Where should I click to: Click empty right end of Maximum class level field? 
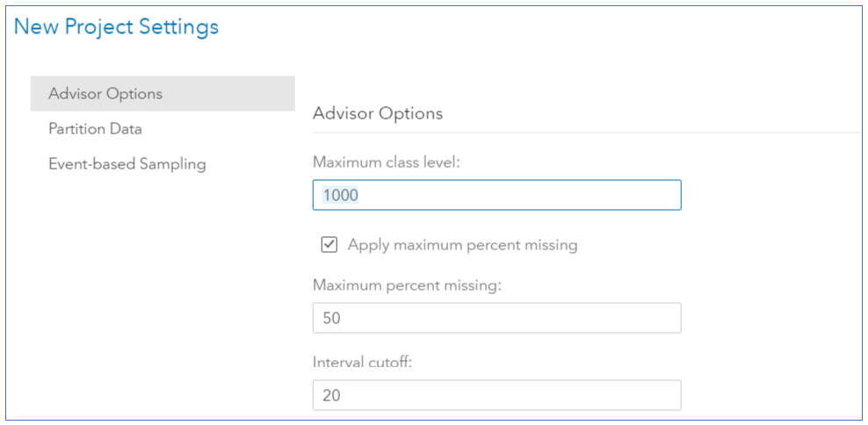tap(650, 195)
